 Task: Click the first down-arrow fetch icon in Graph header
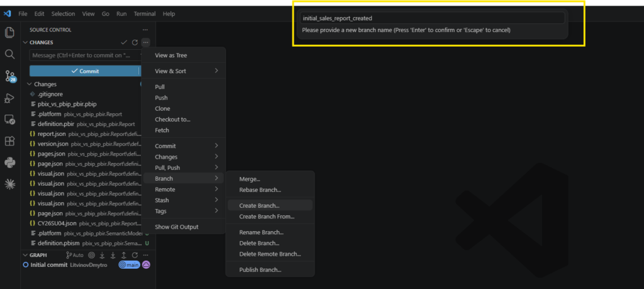(x=103, y=255)
